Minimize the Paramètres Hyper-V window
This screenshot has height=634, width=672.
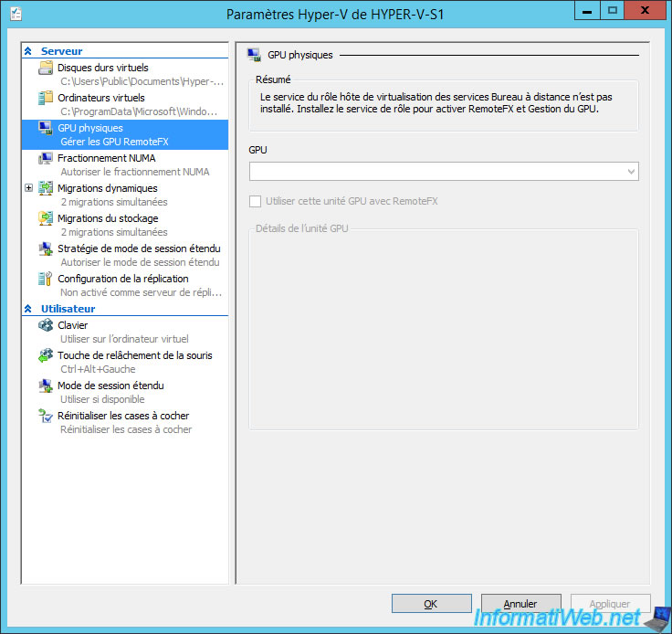[x=587, y=11]
